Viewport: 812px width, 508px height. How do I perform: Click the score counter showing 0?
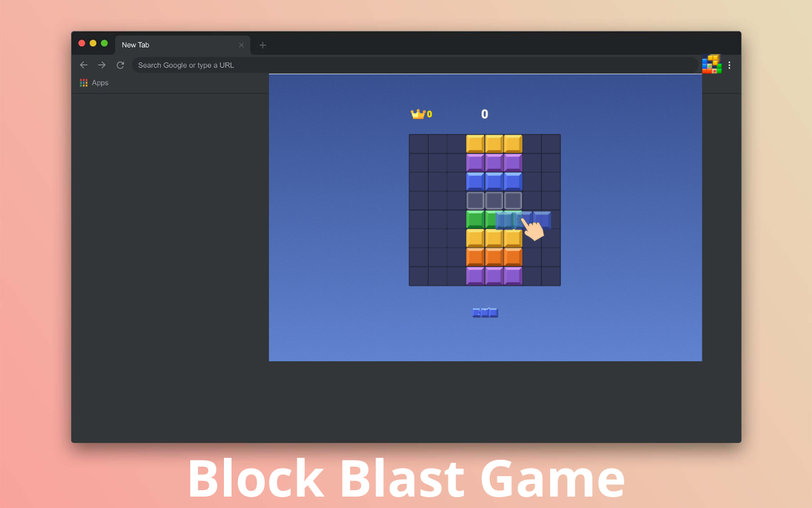coord(485,114)
